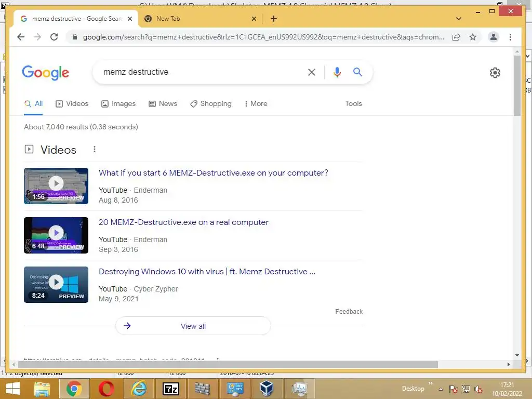Expand the More search categories menu
532x399 pixels.
[256, 104]
